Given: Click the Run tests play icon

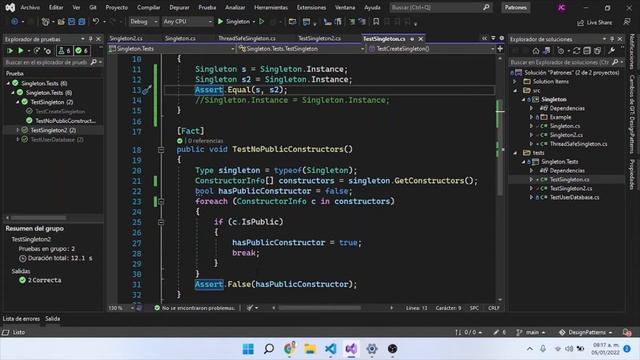Looking at the screenshot, I should (20, 51).
